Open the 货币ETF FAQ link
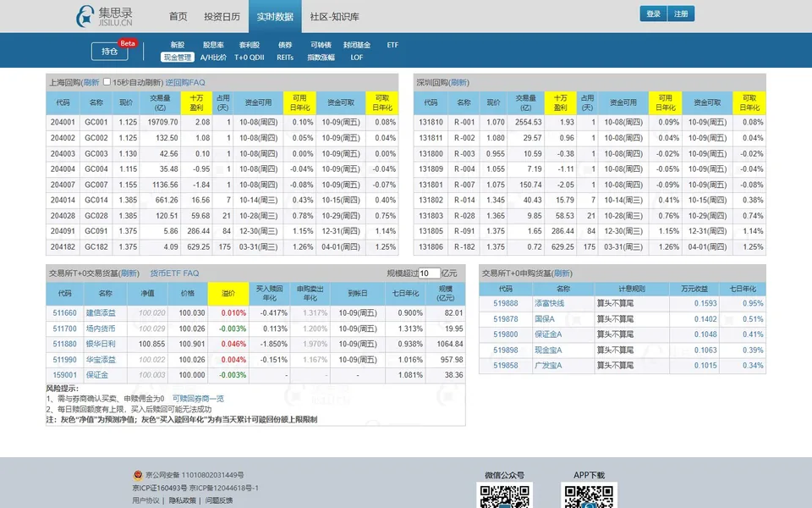812x508 pixels. click(x=174, y=273)
